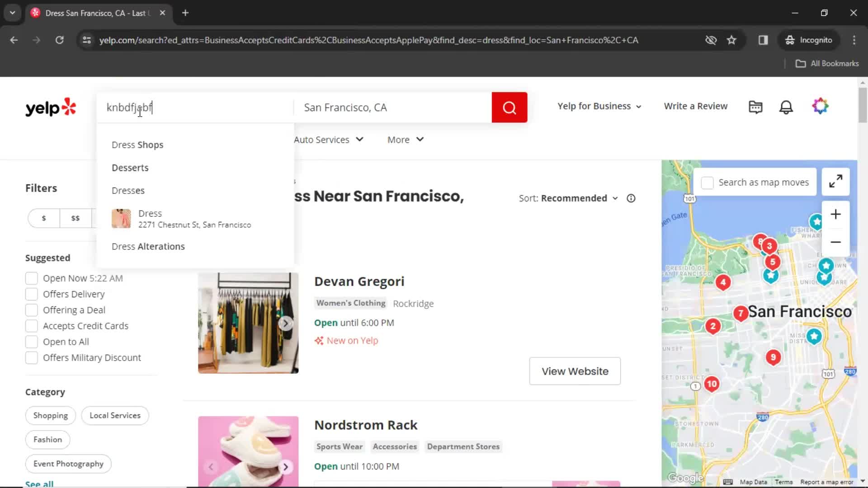Click the Yelp for Business icon
Screen dimensions: 868x488
point(599,106)
